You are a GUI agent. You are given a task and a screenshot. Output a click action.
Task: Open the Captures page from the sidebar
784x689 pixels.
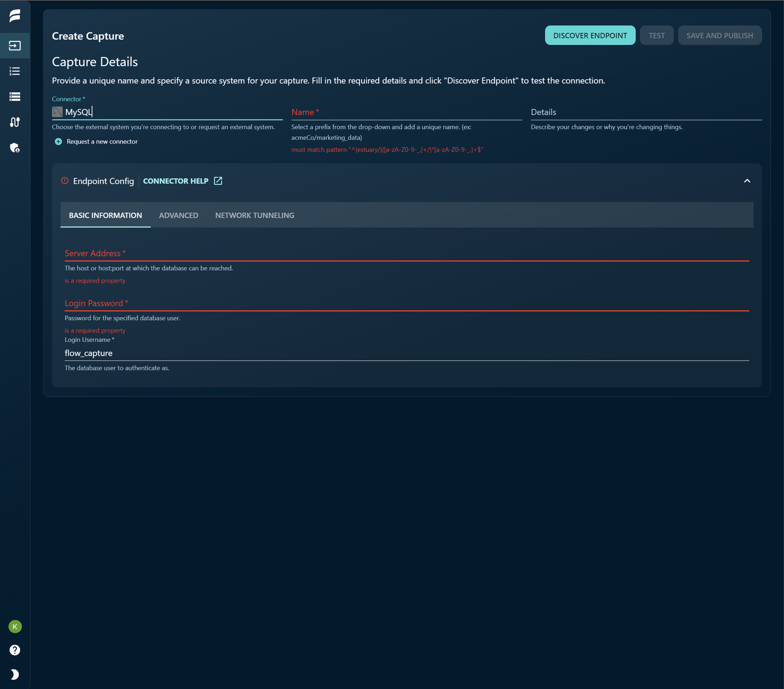(x=15, y=46)
